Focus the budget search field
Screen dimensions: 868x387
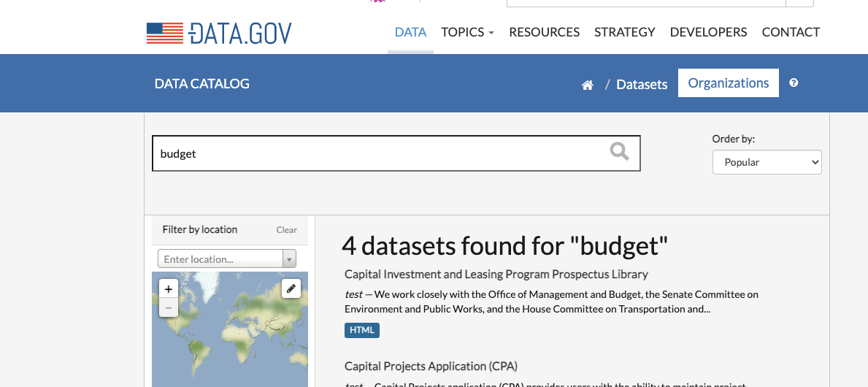point(396,153)
